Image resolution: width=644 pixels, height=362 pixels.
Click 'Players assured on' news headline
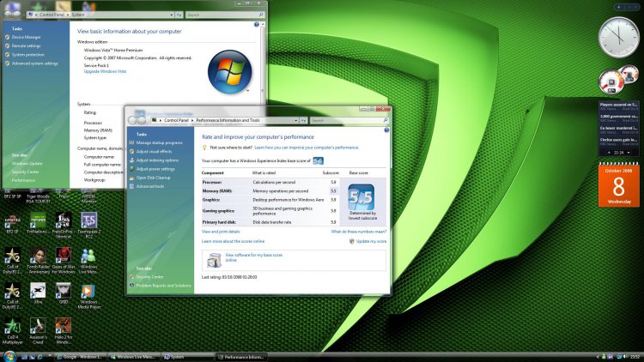(618, 105)
